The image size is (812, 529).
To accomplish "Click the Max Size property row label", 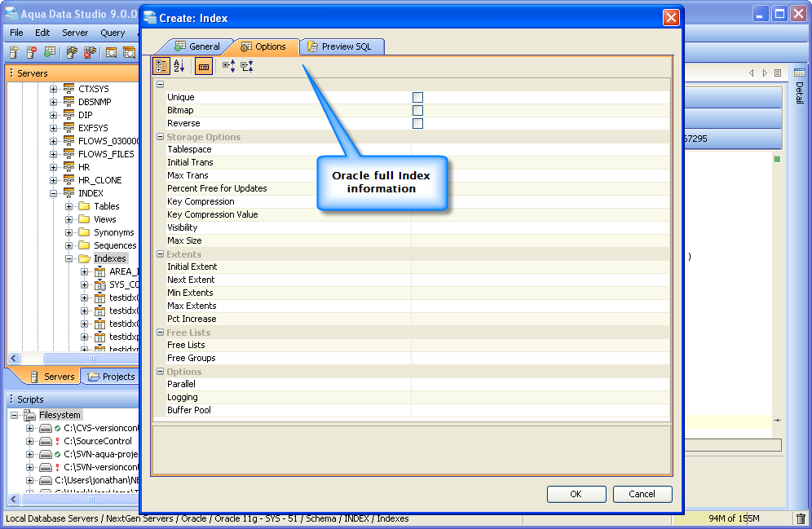I will 184,240.
